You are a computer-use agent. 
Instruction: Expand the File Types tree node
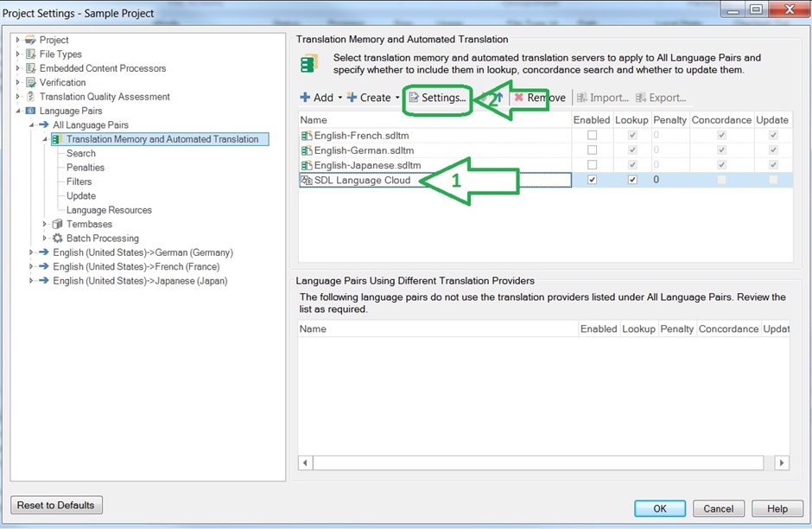pyautogui.click(x=17, y=54)
